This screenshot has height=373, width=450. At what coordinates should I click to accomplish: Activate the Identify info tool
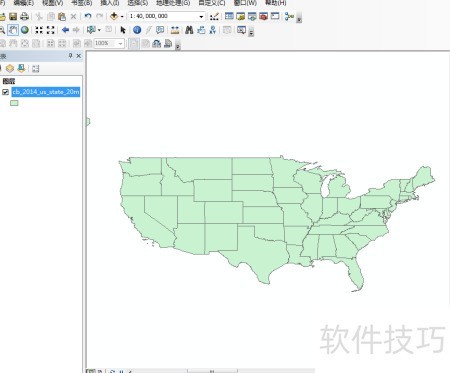tap(137, 30)
